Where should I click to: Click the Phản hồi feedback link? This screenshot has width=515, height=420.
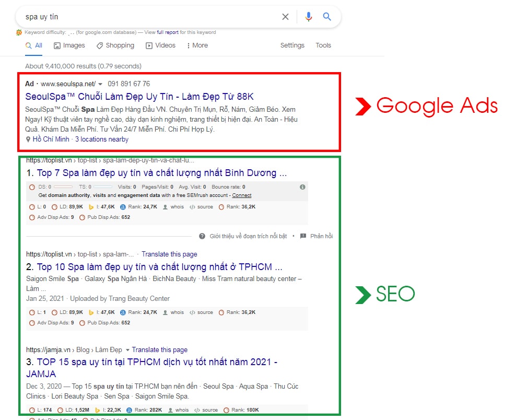click(x=317, y=236)
